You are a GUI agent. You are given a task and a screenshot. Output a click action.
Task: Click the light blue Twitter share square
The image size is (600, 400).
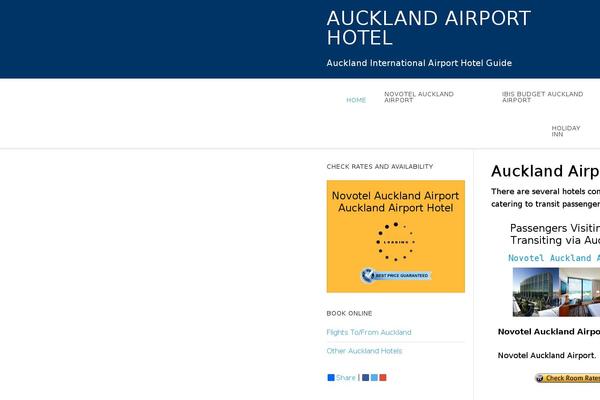[x=374, y=378]
